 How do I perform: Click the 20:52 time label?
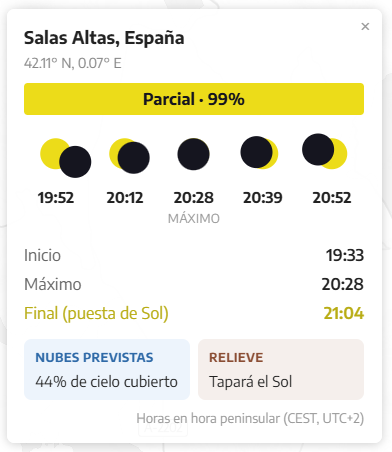(x=332, y=198)
